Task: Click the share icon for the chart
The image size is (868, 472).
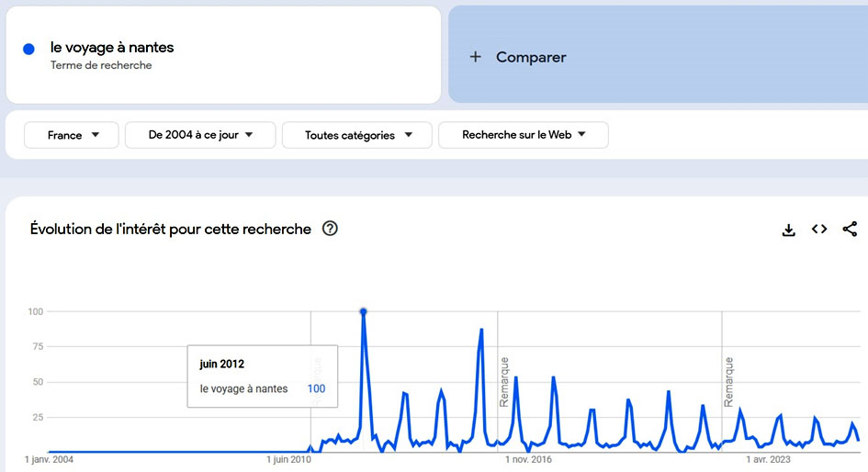Action: pyautogui.click(x=850, y=230)
